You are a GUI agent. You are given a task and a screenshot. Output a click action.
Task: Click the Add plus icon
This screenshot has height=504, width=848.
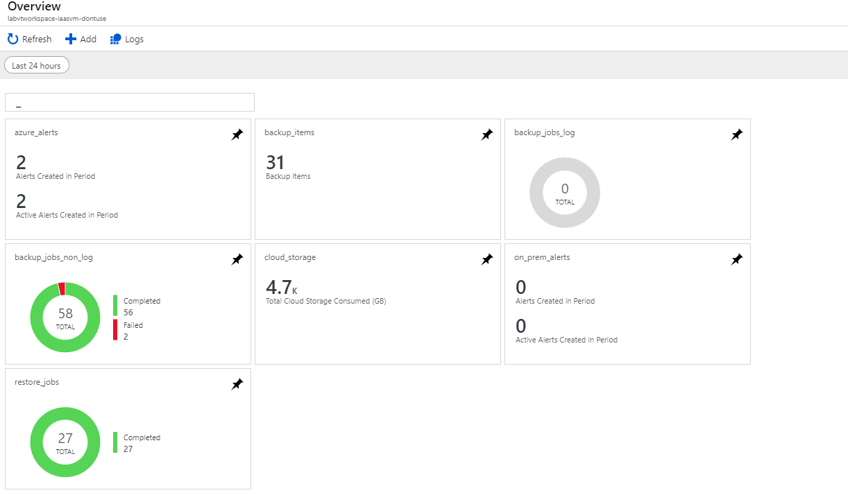click(x=70, y=39)
